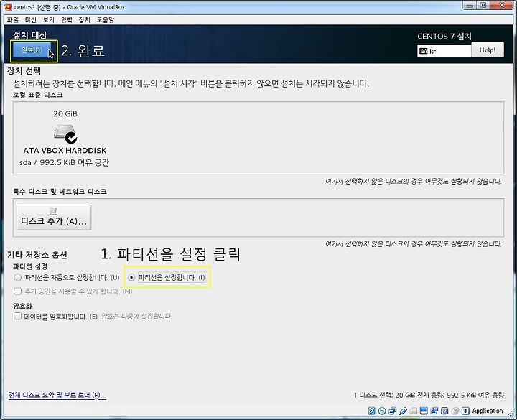
Task: Open the 보기 menu
Action: pos(49,20)
